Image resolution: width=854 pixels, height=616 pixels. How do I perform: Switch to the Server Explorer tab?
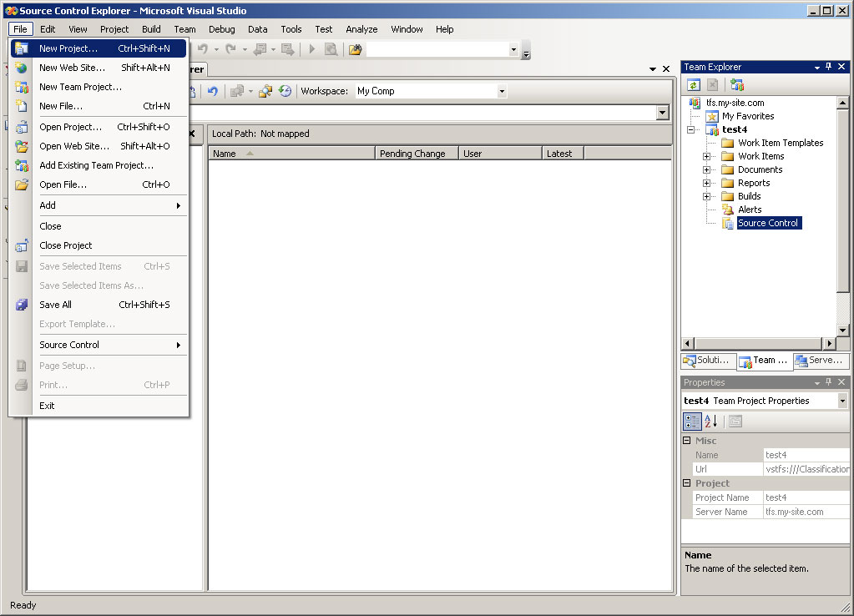coord(821,360)
